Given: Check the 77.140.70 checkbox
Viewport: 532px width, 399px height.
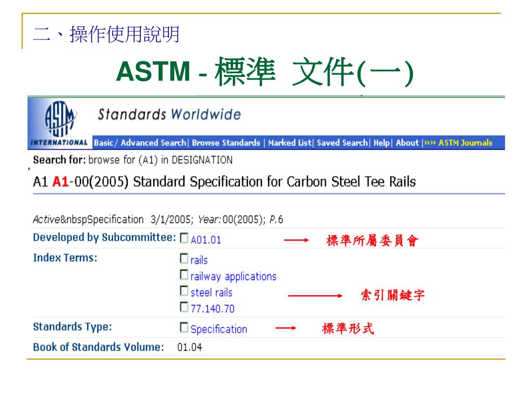Looking at the screenshot, I should click(x=184, y=307).
